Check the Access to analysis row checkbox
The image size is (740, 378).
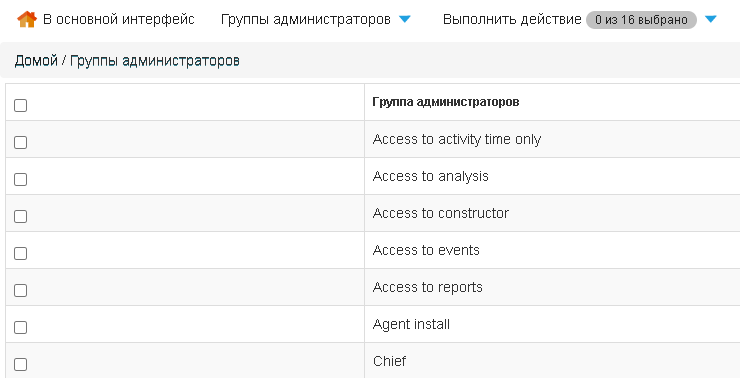click(20, 179)
